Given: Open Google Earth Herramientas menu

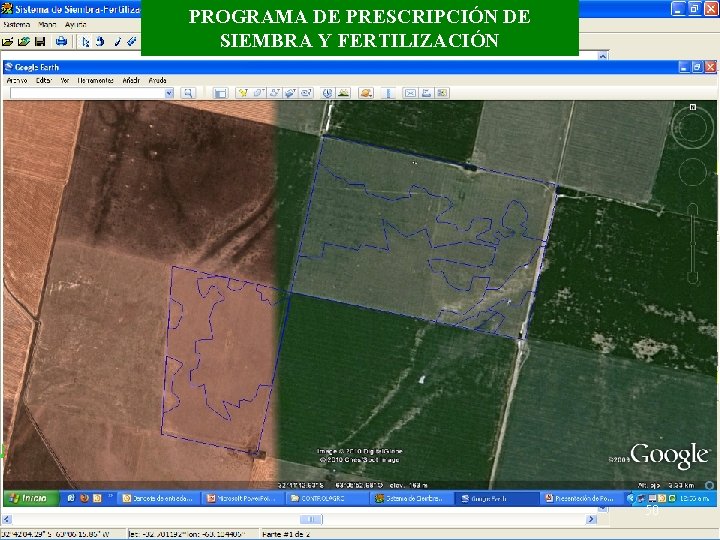Looking at the screenshot, I should pos(96,80).
